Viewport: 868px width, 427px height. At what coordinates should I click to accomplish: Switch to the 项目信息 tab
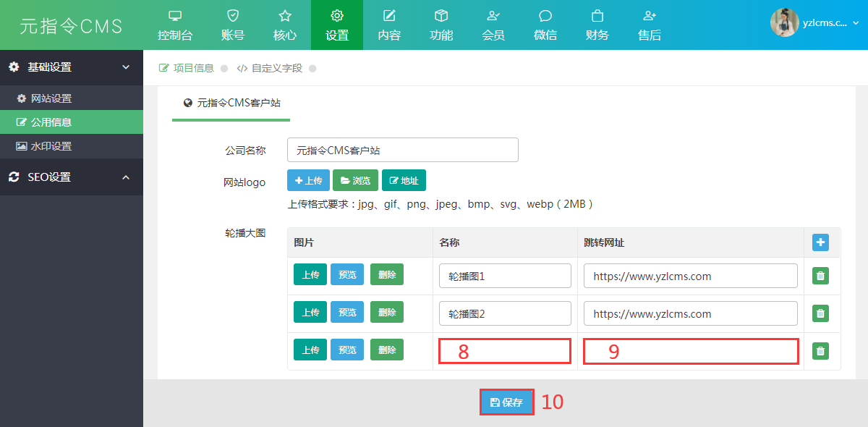coord(187,68)
